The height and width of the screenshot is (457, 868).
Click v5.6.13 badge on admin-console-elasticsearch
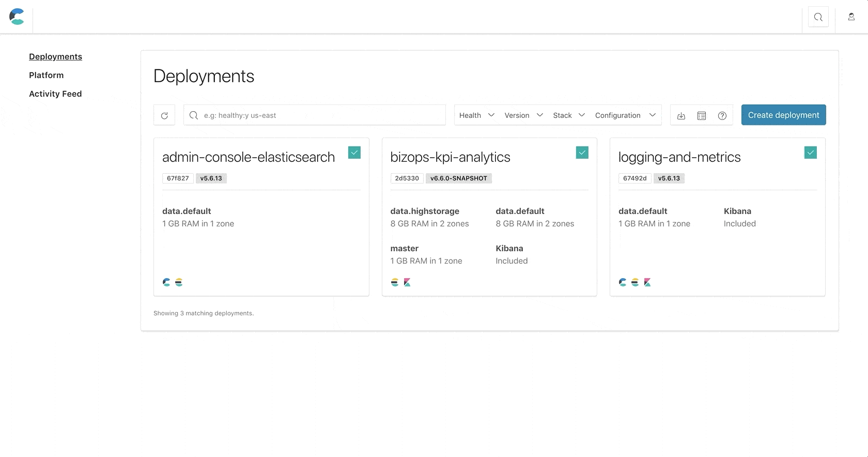(211, 178)
